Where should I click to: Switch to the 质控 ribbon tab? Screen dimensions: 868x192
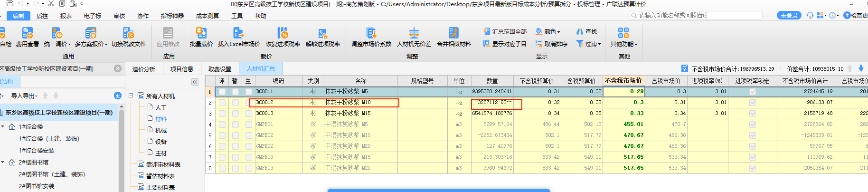[42, 16]
